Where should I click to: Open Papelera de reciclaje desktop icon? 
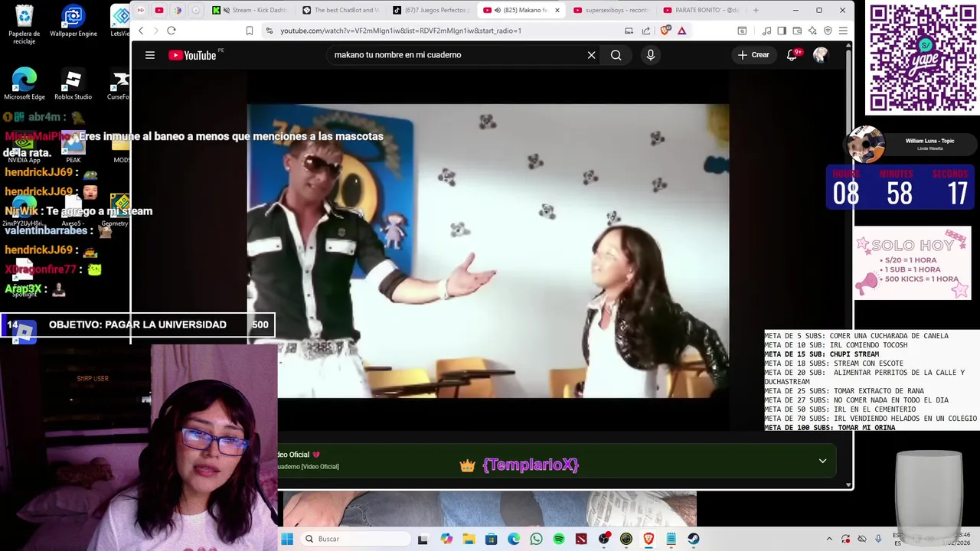tap(24, 24)
